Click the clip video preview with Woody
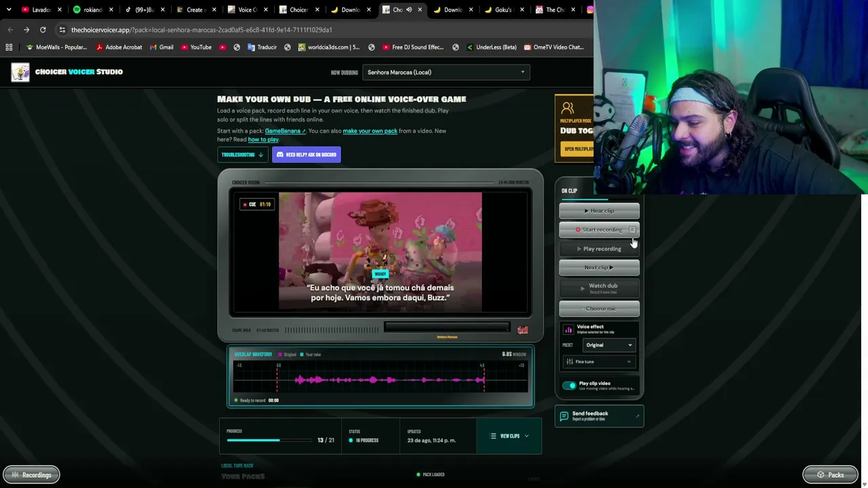This screenshot has height=488, width=868. (380, 252)
